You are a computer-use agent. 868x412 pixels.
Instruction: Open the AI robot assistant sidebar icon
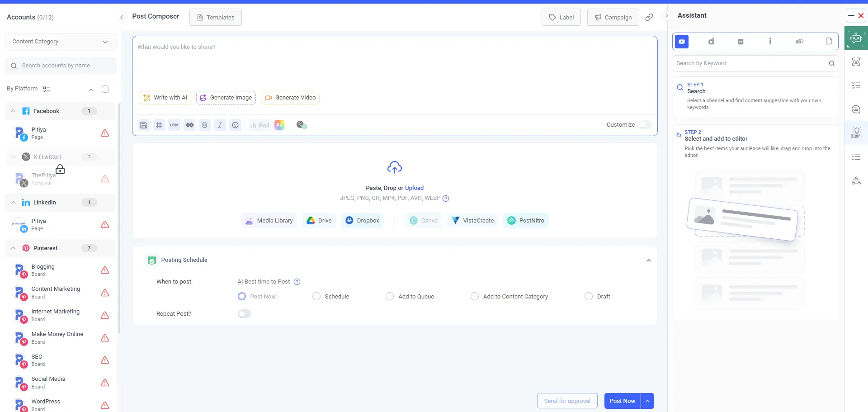[856, 38]
